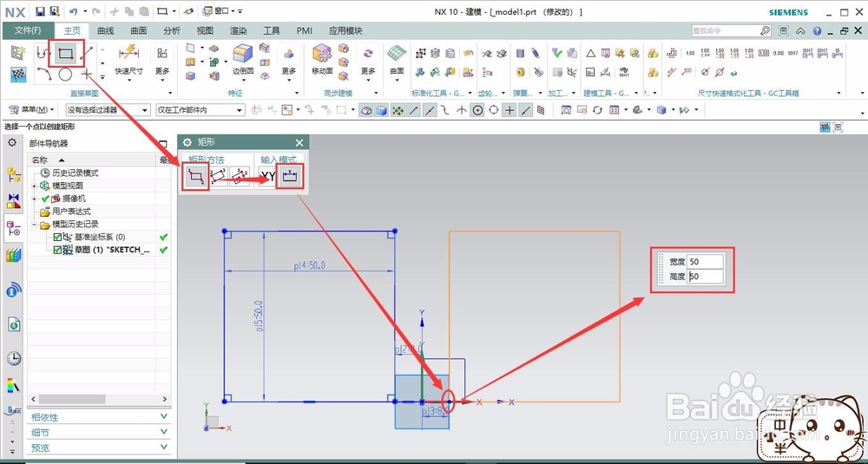The image size is (868, 464).
Task: Choose the From Center rectangle method
Action: pyautogui.click(x=240, y=176)
